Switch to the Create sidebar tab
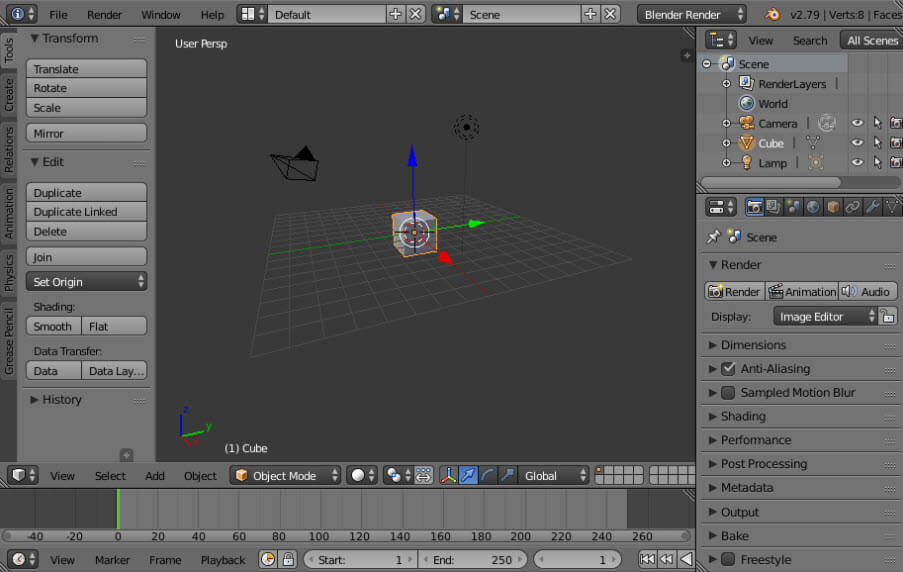The height and width of the screenshot is (572, 903). click(9, 94)
